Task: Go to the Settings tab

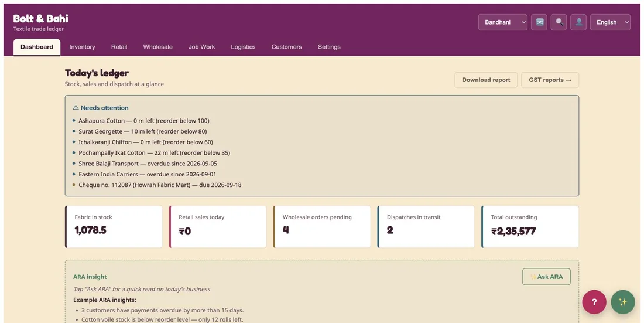Action: click(x=329, y=47)
